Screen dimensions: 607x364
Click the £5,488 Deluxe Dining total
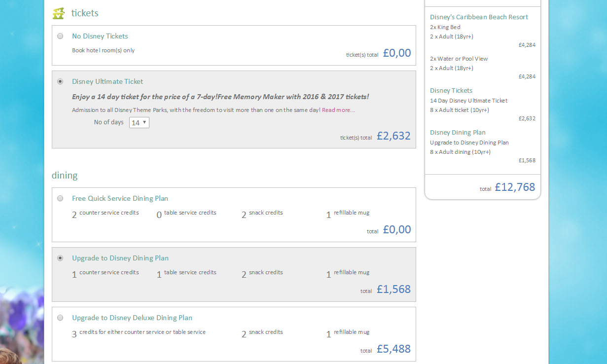393,349
